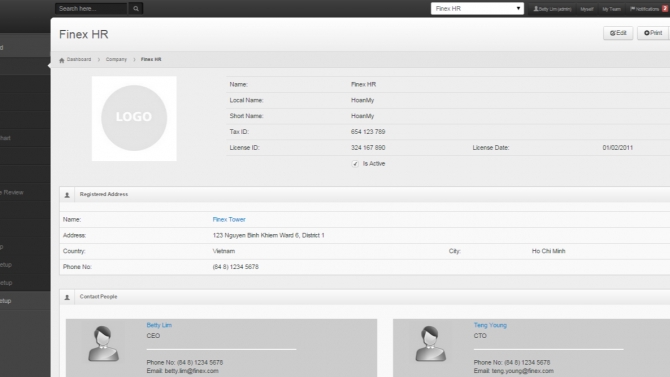Click the License Date value 01/02/2011

(x=617, y=147)
